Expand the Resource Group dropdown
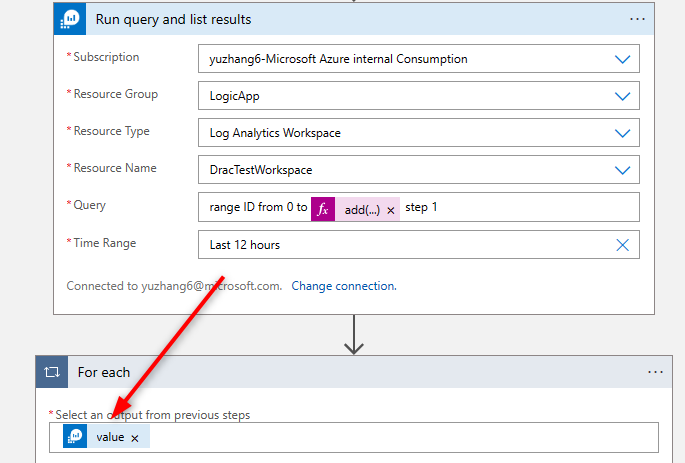Image resolution: width=685 pixels, height=463 pixels. (622, 96)
